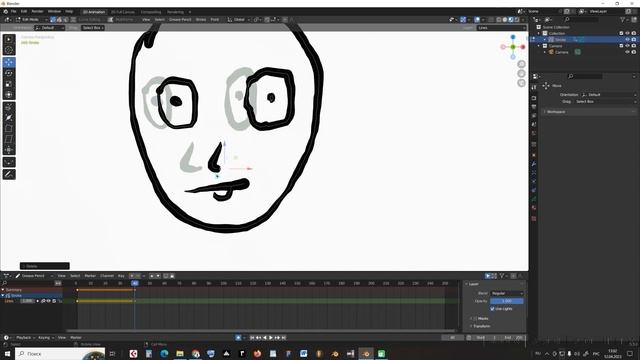Open the Render menu
The width and height of the screenshot is (640, 360).
pyautogui.click(x=37, y=11)
